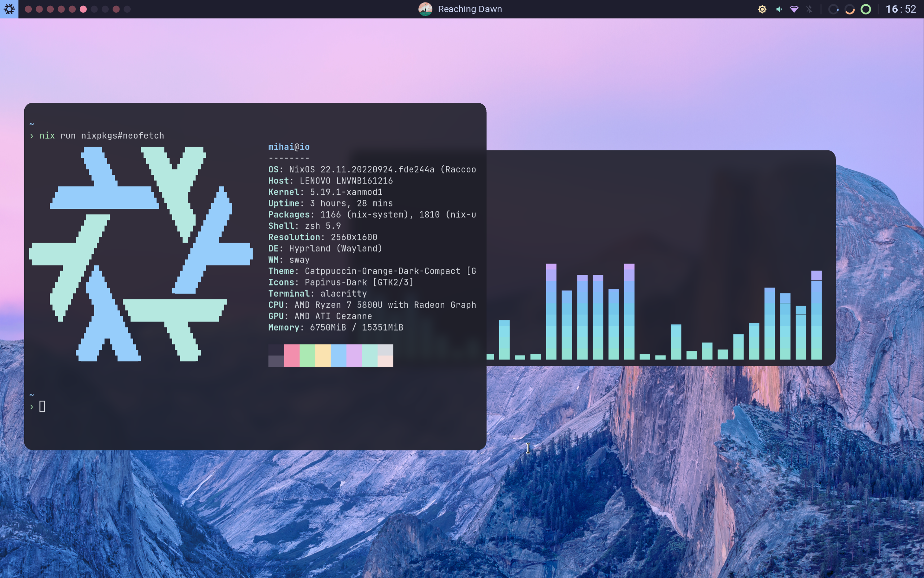This screenshot has height=578, width=924.
Task: Focus the empty terminal prompt cursor
Action: [42, 406]
